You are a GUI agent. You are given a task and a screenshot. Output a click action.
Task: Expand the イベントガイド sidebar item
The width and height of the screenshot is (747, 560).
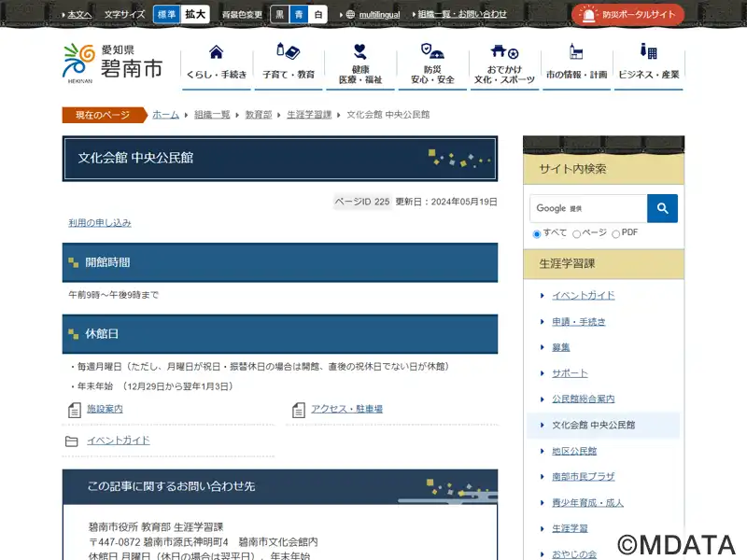coord(543,296)
